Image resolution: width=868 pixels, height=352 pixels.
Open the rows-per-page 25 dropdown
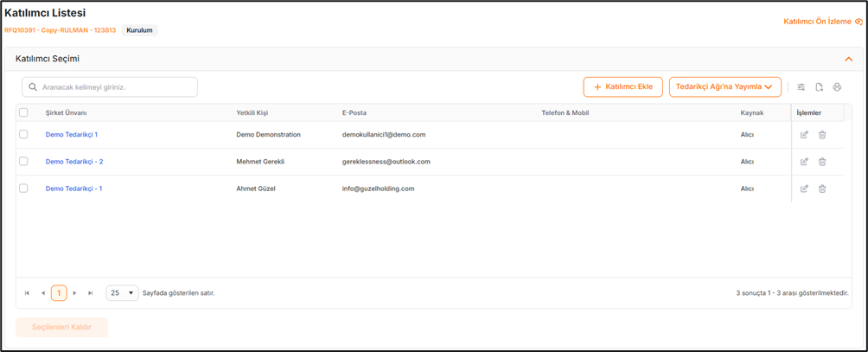coord(122,293)
